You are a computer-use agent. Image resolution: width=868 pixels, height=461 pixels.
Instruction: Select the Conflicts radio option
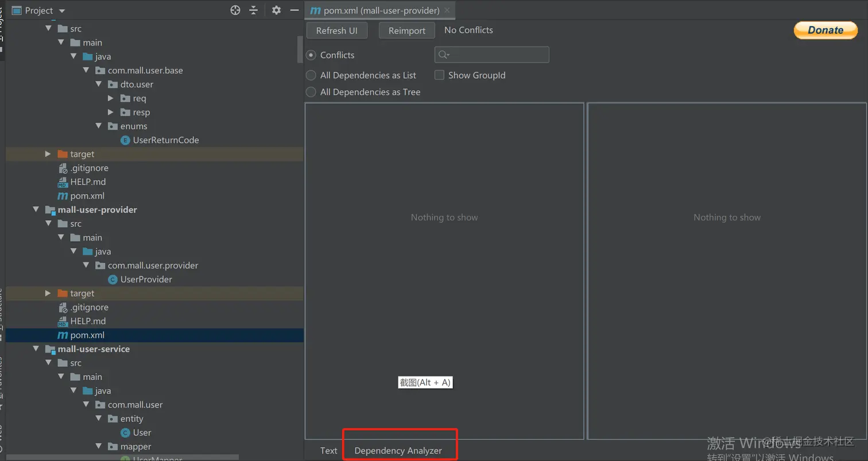(x=311, y=55)
